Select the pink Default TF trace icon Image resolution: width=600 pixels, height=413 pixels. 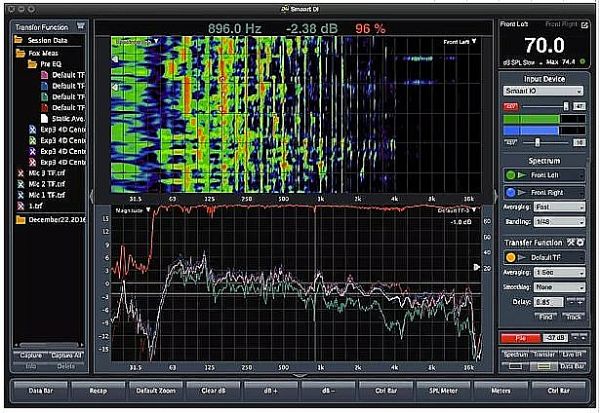[x=44, y=75]
